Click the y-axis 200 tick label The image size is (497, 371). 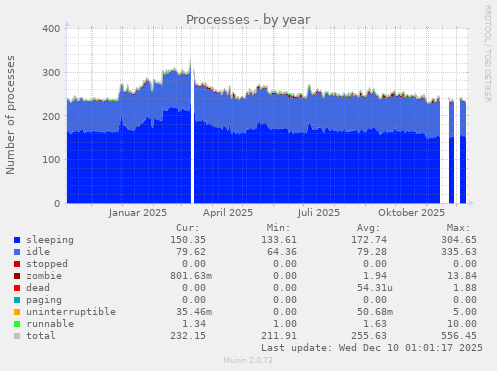pyautogui.click(x=51, y=116)
